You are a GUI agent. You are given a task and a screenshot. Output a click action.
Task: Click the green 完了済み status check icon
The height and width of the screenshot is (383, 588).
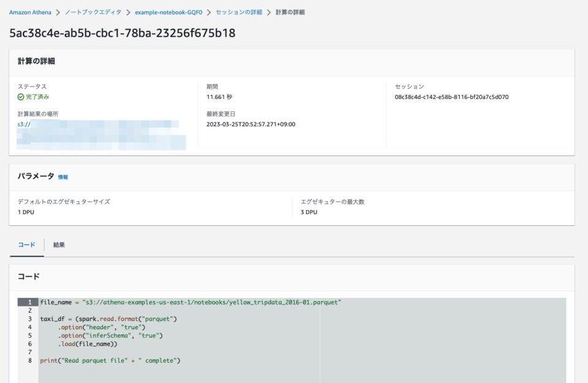coord(21,97)
